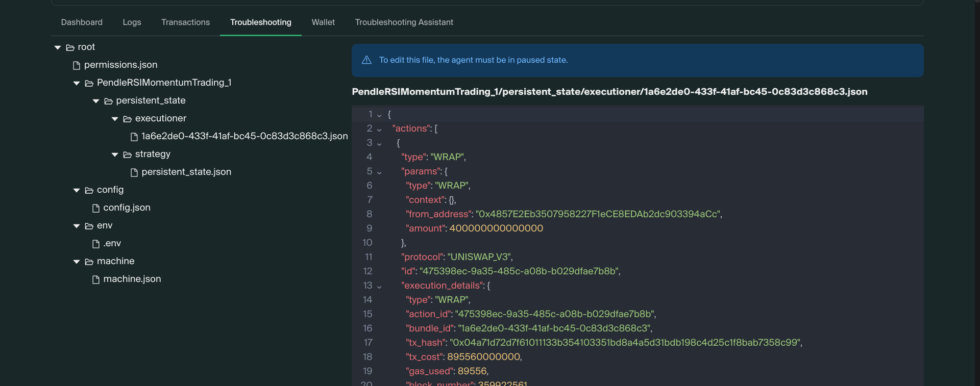Click the env folder icon

click(x=89, y=226)
